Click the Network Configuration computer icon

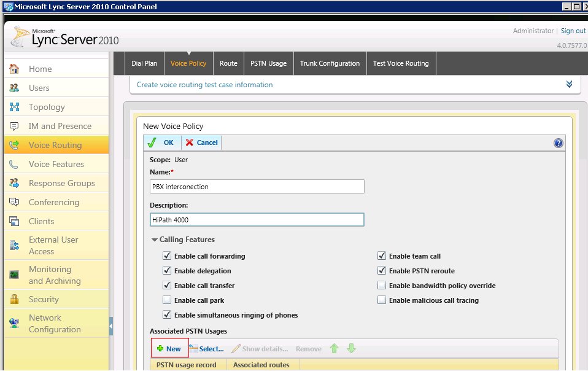[14, 323]
